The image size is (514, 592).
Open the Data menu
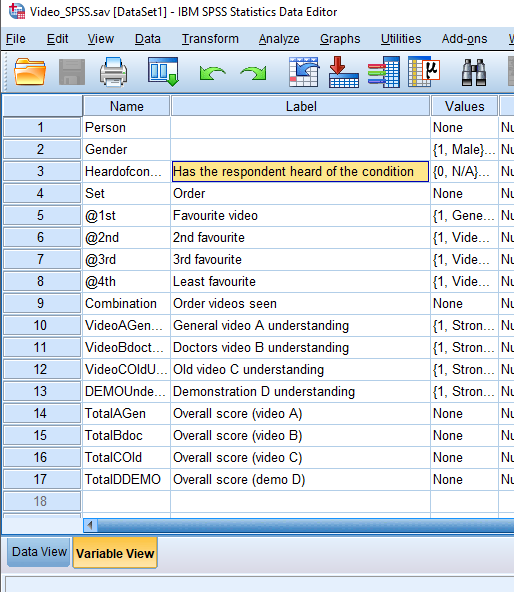pos(148,39)
